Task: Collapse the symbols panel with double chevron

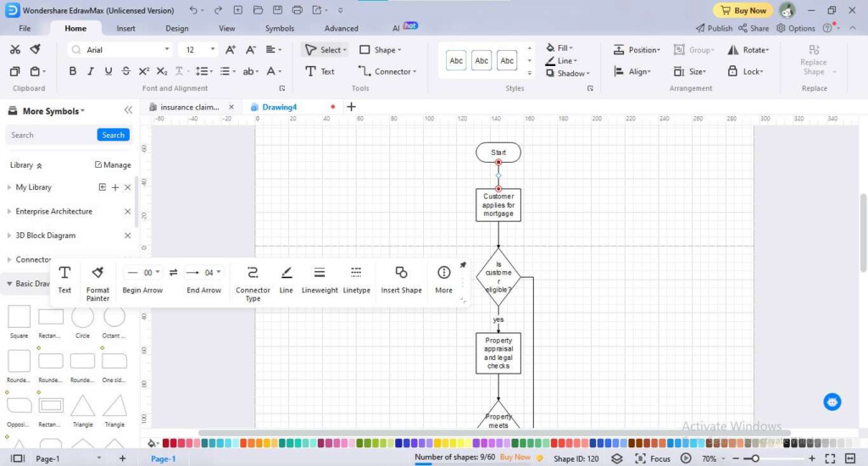Action: 128,110
